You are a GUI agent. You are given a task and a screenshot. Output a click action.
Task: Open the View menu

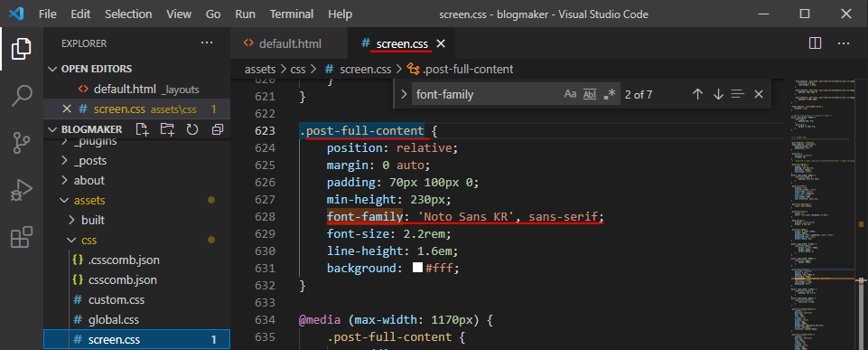pos(179,14)
